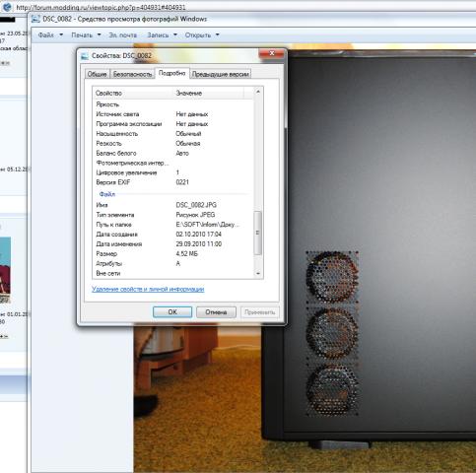Open the Печать dropdown menu
The width and height of the screenshot is (476, 473).
click(x=86, y=34)
